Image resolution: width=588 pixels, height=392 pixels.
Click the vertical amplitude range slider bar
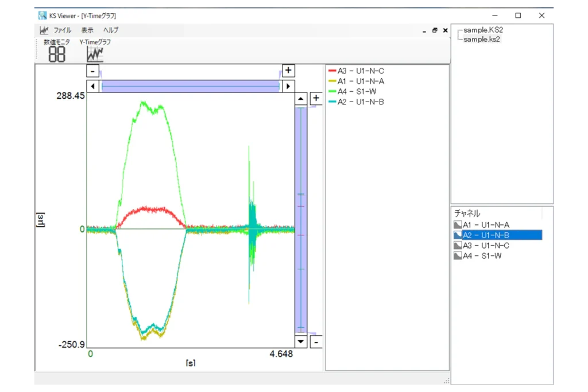[x=301, y=220]
